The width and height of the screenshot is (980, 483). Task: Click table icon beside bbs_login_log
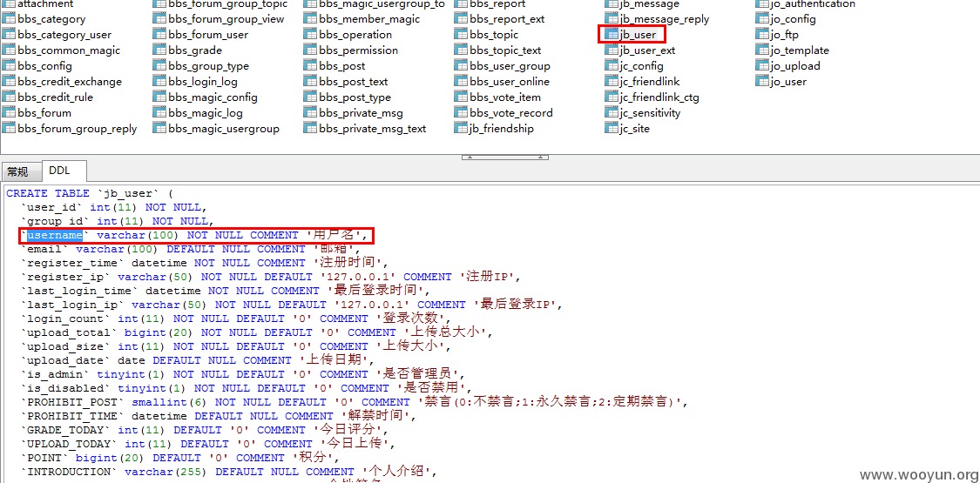click(159, 82)
